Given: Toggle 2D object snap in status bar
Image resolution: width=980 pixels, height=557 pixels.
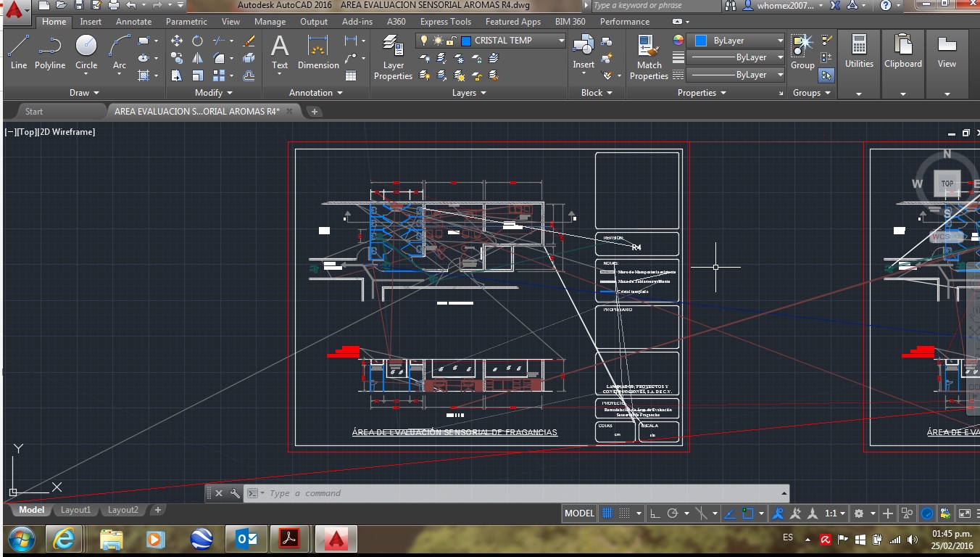Looking at the screenshot, I should click(x=747, y=513).
